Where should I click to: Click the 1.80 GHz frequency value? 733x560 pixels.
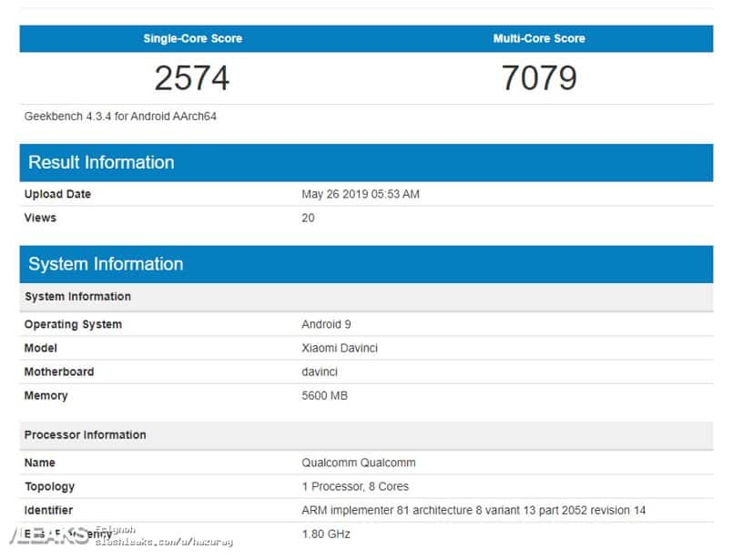pos(325,534)
